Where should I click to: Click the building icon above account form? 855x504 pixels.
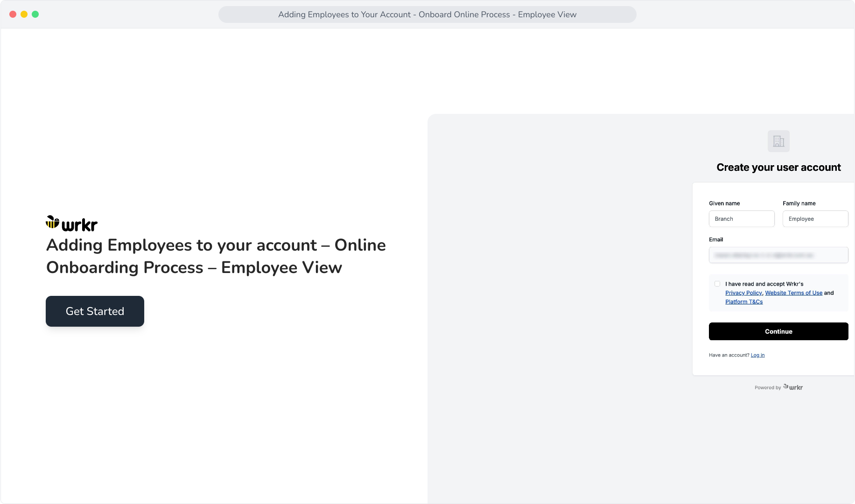point(778,141)
